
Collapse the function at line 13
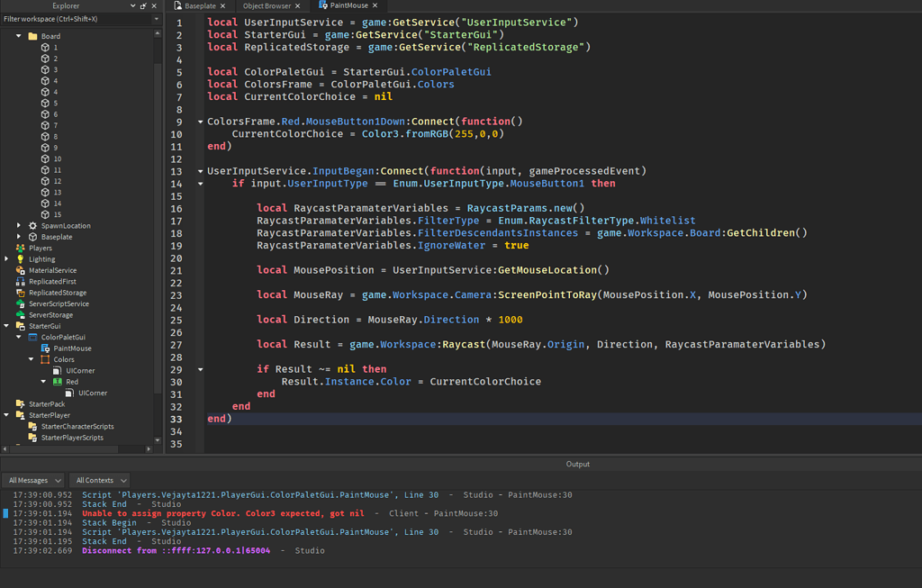[x=199, y=170]
